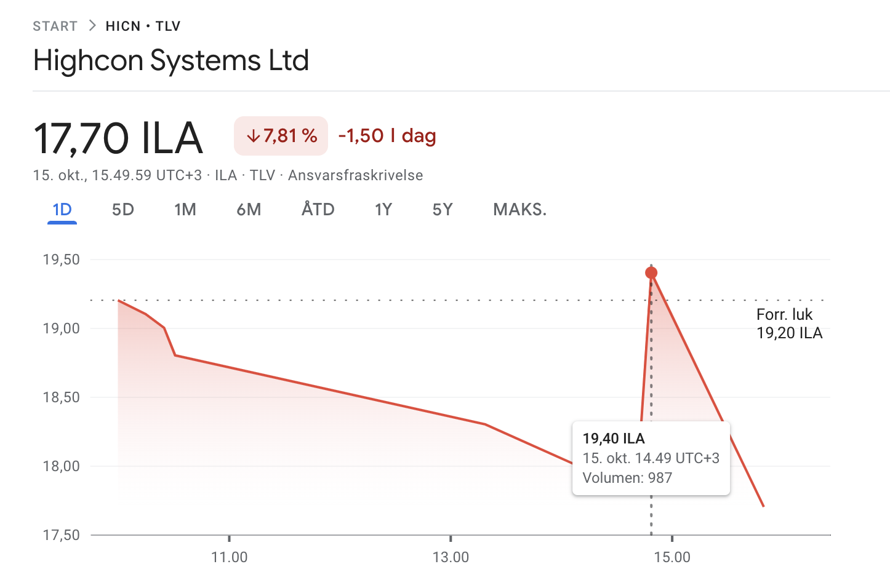Click the 15.00 time axis label

[x=672, y=557]
